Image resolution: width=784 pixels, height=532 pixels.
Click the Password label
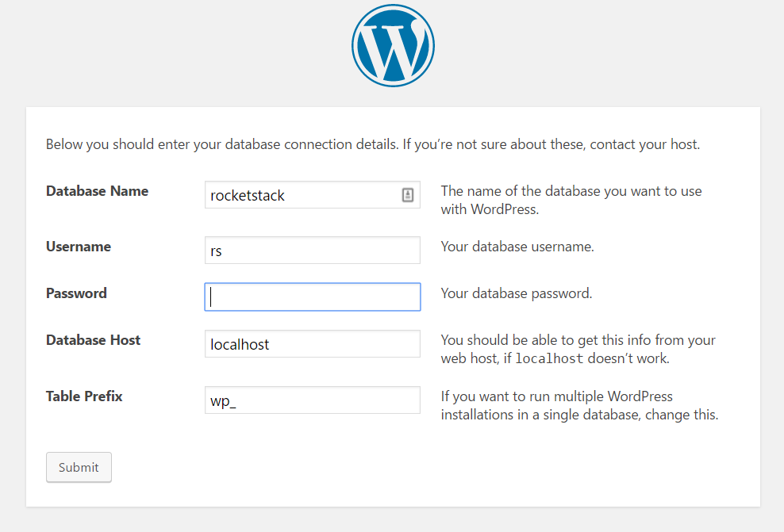tap(76, 293)
